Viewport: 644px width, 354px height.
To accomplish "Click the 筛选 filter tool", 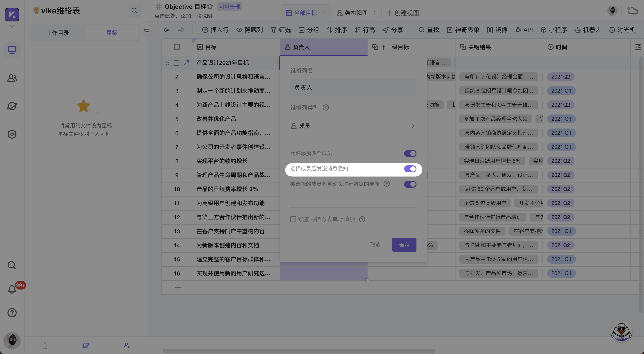I will pyautogui.click(x=281, y=30).
